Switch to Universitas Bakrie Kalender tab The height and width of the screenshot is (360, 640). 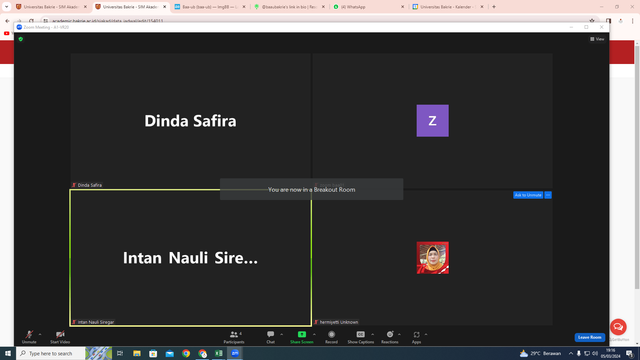pyautogui.click(x=448, y=7)
